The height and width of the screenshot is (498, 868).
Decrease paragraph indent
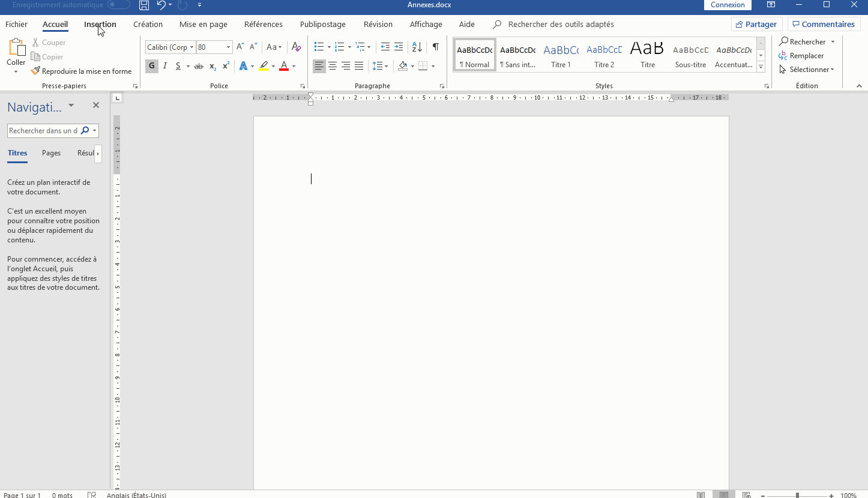coord(385,47)
